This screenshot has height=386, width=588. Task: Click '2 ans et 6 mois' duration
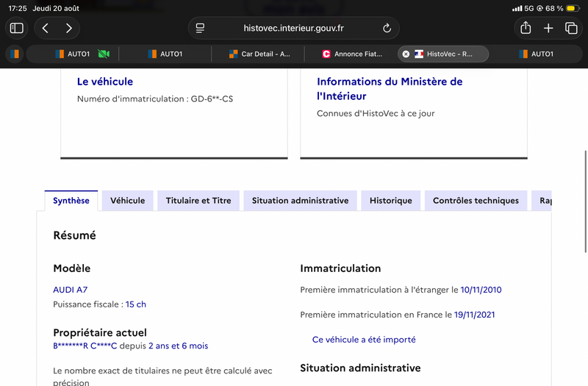[178, 346]
